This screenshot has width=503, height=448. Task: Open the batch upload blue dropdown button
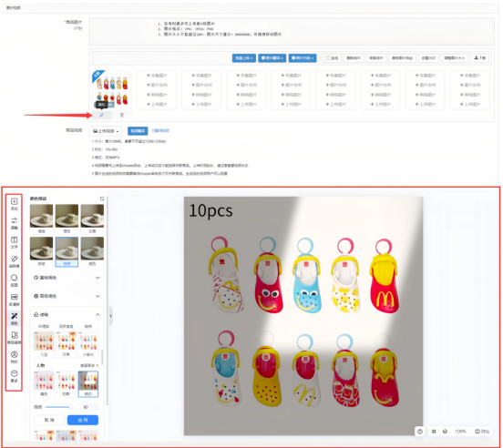click(x=244, y=58)
